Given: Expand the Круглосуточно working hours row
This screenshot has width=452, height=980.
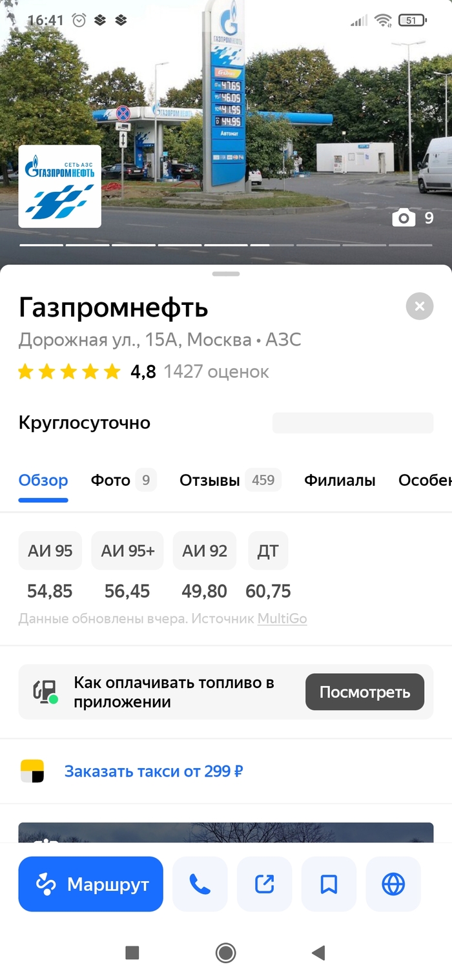Looking at the screenshot, I should (x=85, y=423).
